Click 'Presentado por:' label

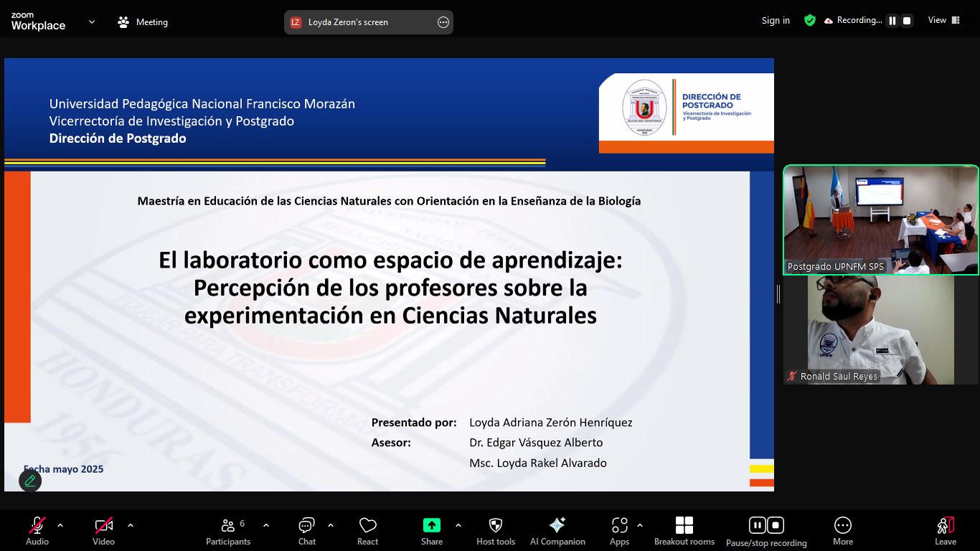click(414, 423)
